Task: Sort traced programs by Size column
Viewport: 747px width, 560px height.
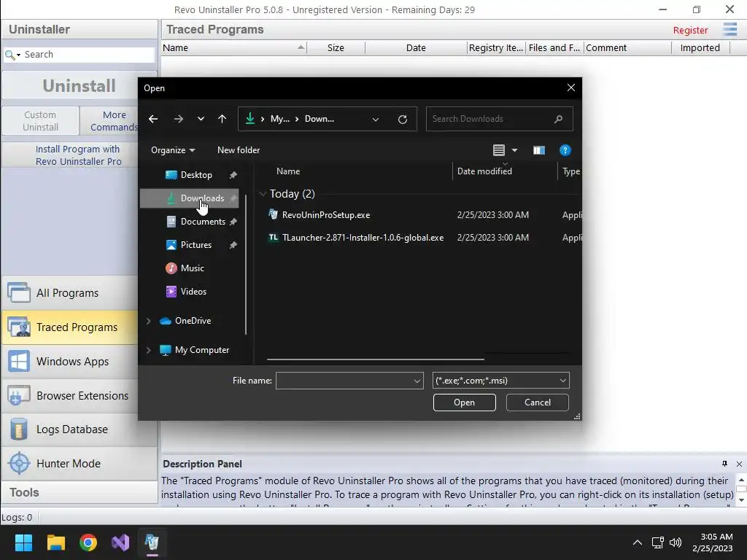Action: point(336,47)
